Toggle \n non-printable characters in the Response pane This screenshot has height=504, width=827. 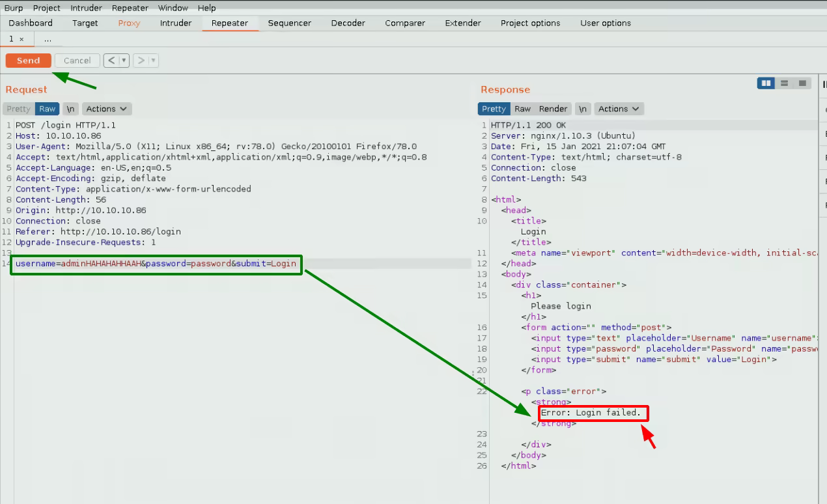tap(583, 109)
